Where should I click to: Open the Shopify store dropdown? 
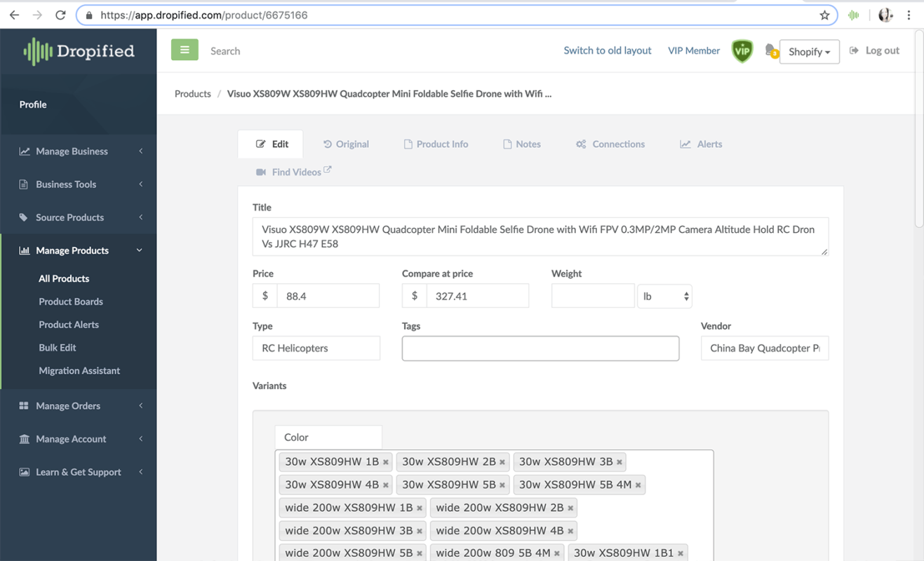click(x=809, y=51)
